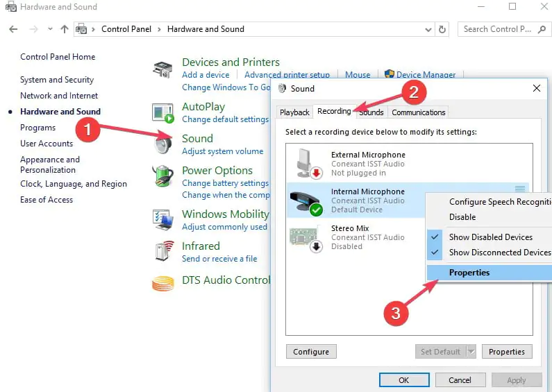
Task: Click the address bar refresh icon
Action: pos(443,29)
